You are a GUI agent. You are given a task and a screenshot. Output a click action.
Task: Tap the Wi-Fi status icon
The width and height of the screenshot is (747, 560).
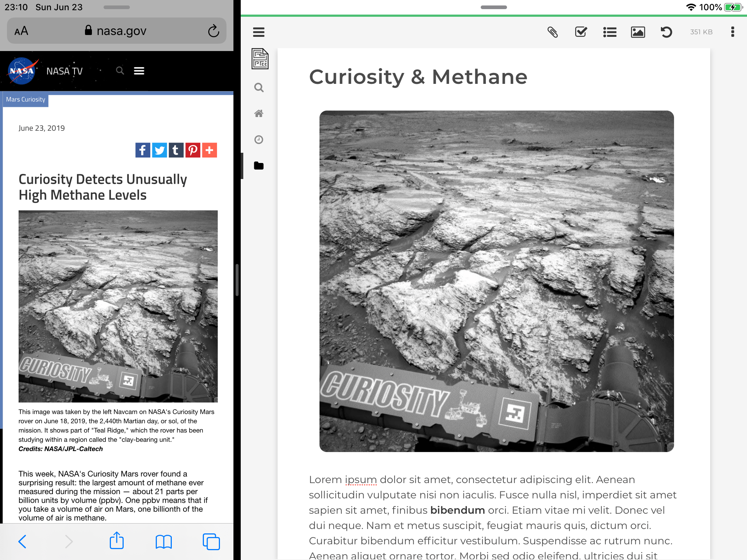tap(691, 7)
